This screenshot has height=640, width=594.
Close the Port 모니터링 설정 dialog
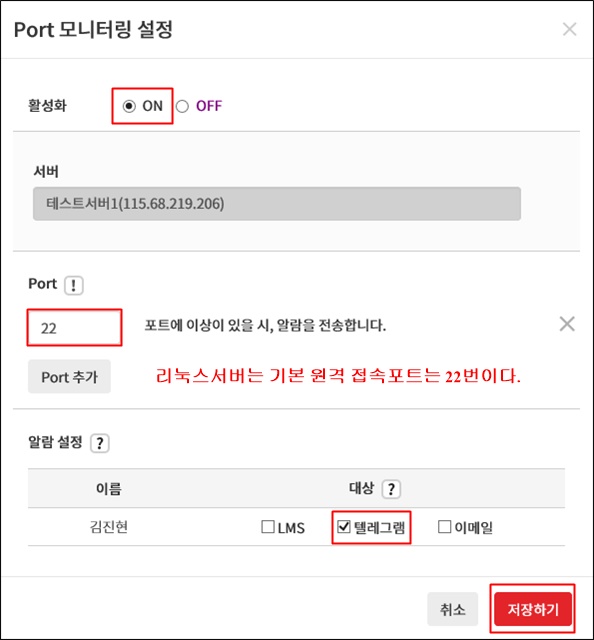(x=570, y=29)
